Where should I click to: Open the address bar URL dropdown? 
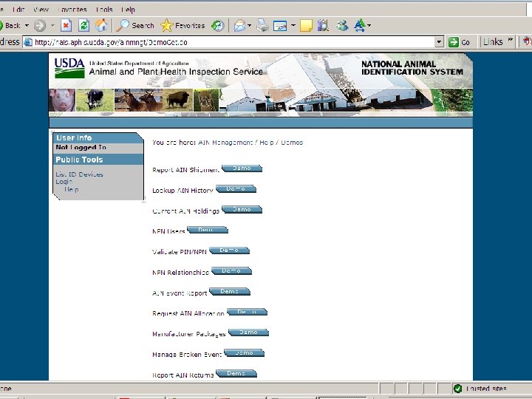pos(439,42)
